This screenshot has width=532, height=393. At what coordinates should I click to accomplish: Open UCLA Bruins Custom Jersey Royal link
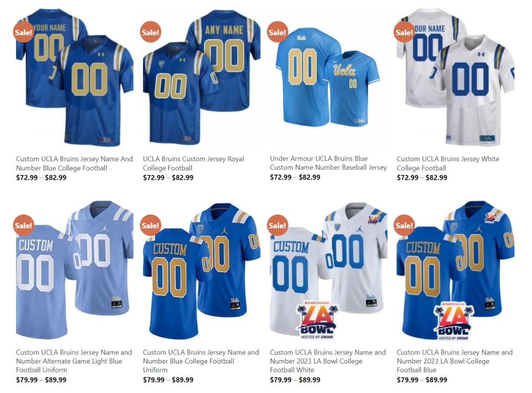[194, 163]
